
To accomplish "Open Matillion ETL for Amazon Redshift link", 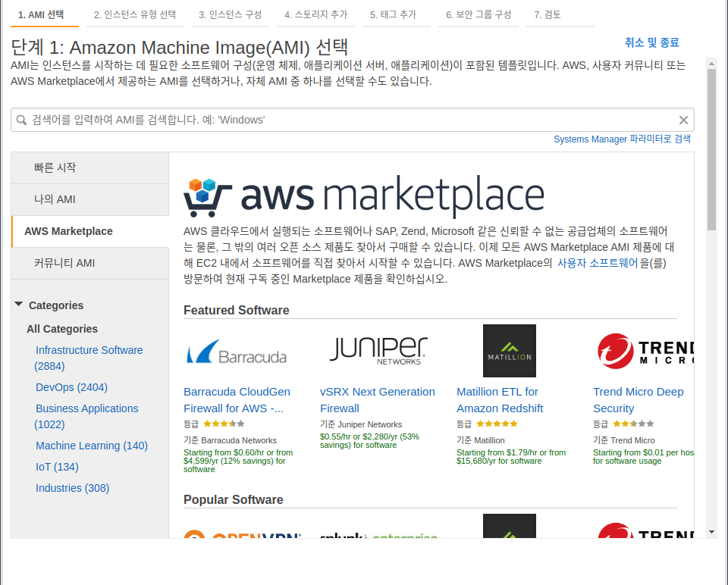I will (500, 400).
